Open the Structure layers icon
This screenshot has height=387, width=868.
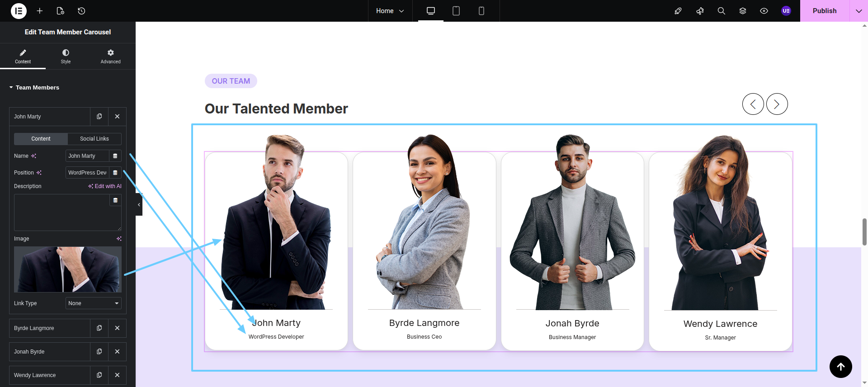coord(743,11)
